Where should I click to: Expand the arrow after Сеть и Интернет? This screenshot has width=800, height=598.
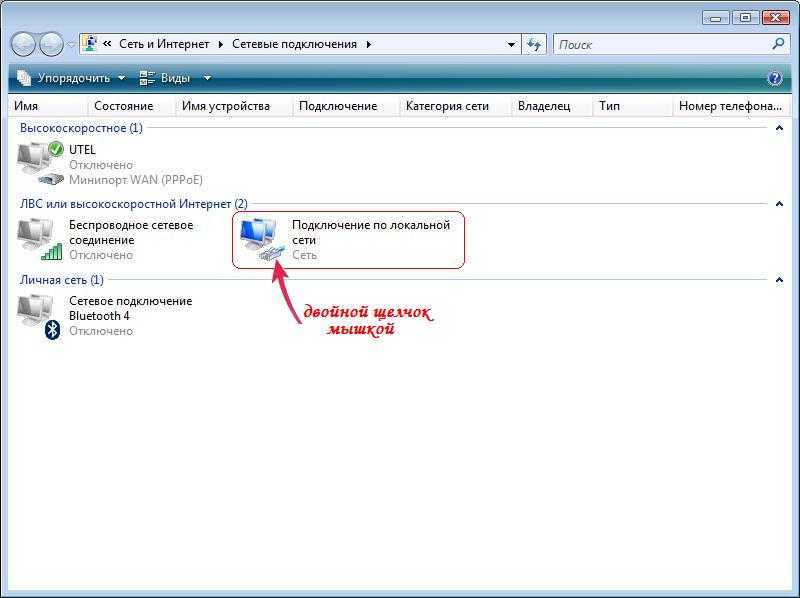[220, 44]
